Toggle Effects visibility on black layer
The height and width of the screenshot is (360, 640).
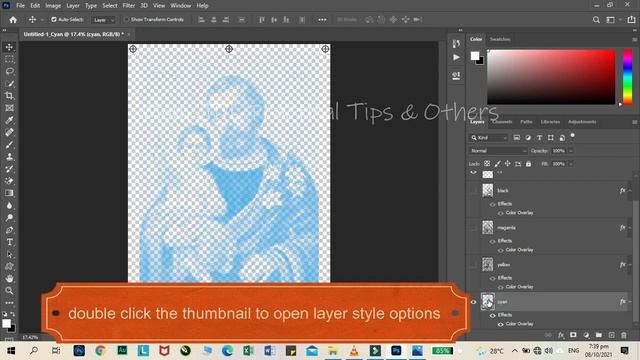[493, 204]
